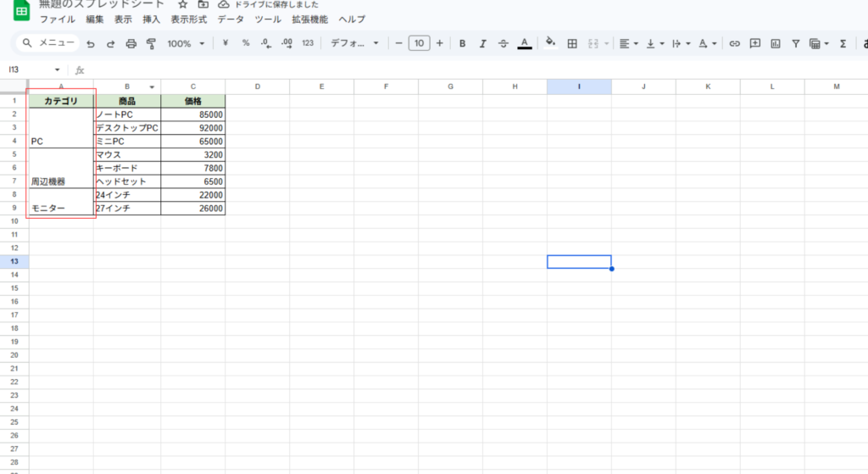Insert a chart using the chart icon
Viewport: 868px width, 474px height.
pyautogui.click(x=775, y=43)
